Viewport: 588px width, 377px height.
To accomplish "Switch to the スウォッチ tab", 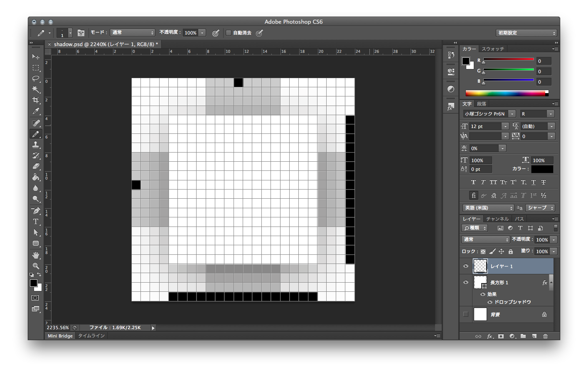I will point(493,49).
